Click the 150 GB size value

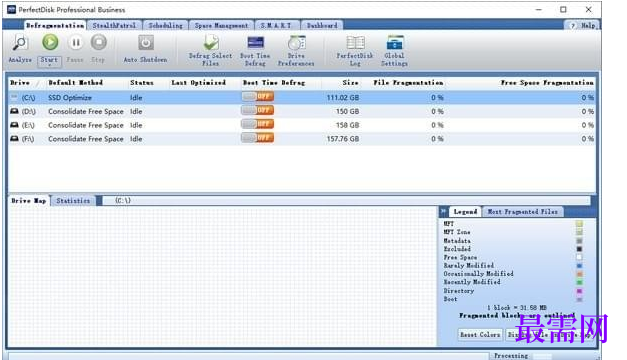tap(347, 111)
